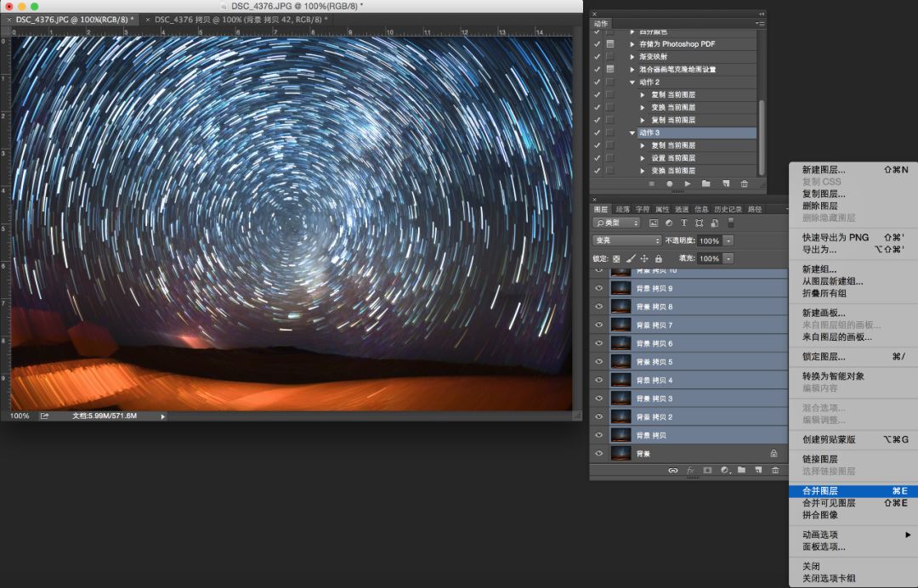Hide the 背景 拷贝 9 layer

pyautogui.click(x=599, y=289)
